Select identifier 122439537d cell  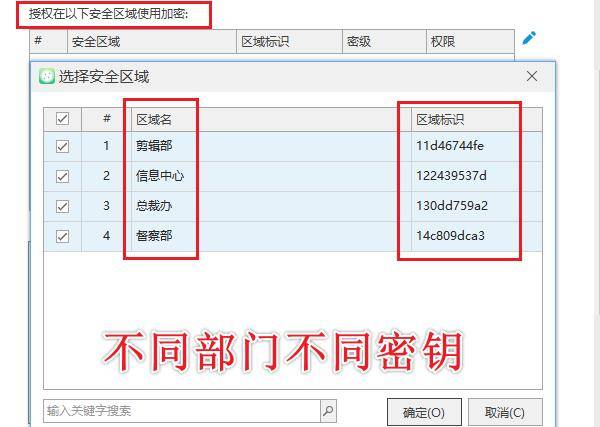451,176
